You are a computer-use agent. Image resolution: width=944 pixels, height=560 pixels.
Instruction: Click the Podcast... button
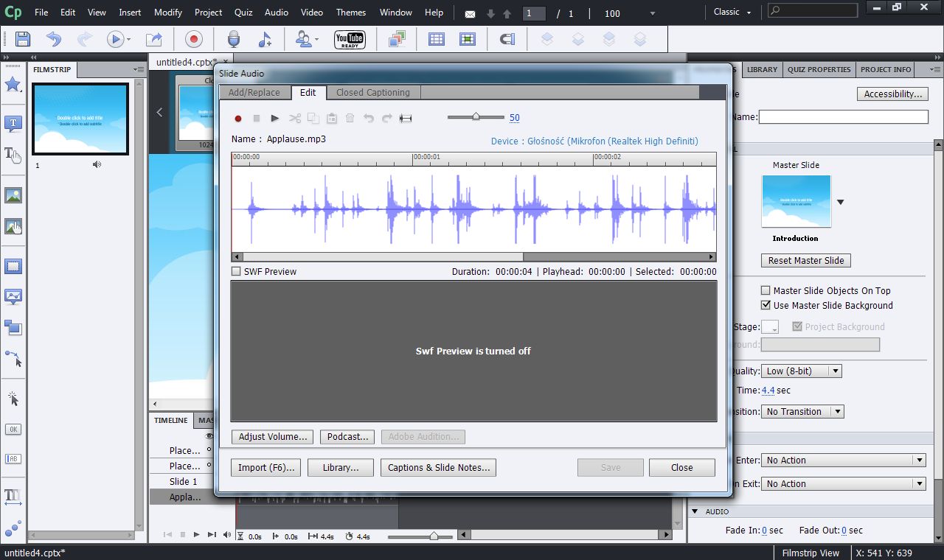(347, 437)
